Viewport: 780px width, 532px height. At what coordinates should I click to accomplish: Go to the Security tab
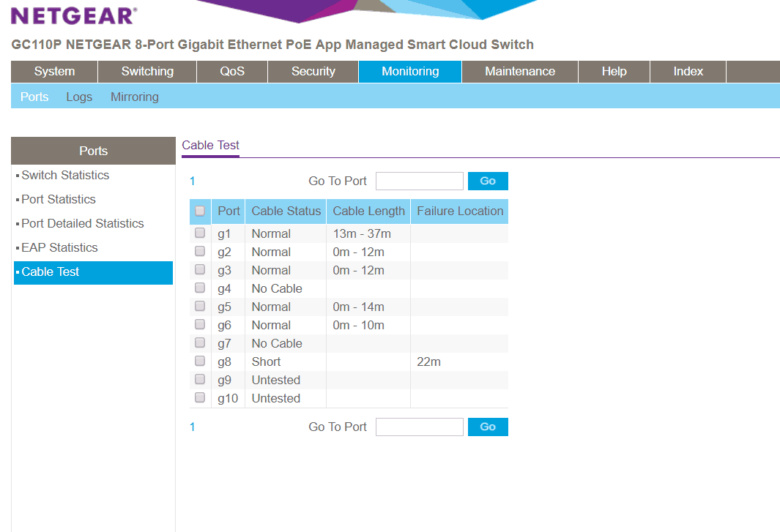(x=313, y=72)
